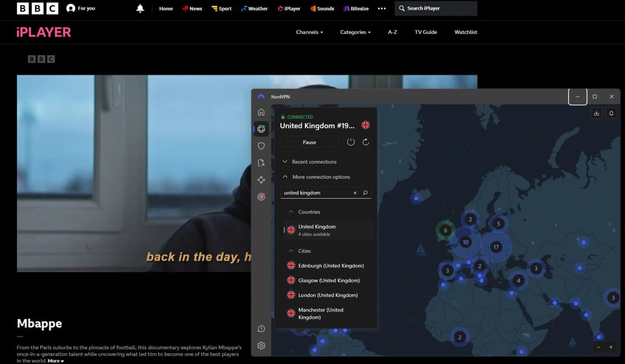Open more BBC sections ellipsis
The image size is (625, 364).
382,9
